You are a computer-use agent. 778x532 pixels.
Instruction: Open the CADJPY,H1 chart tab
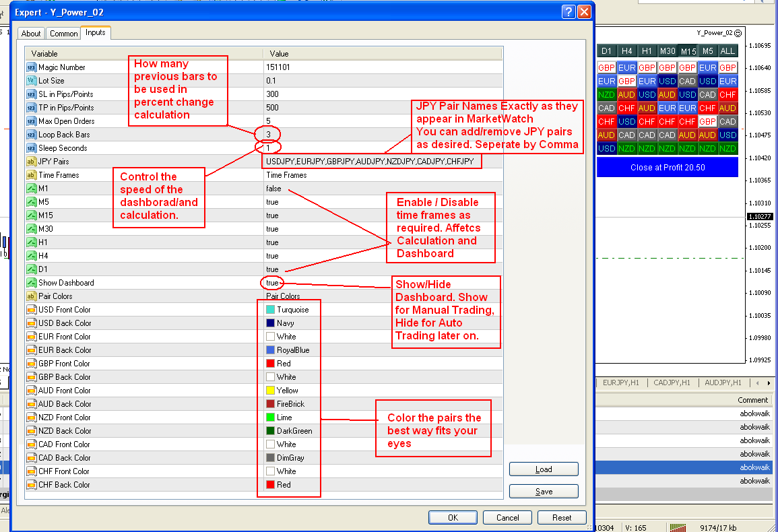672,383
